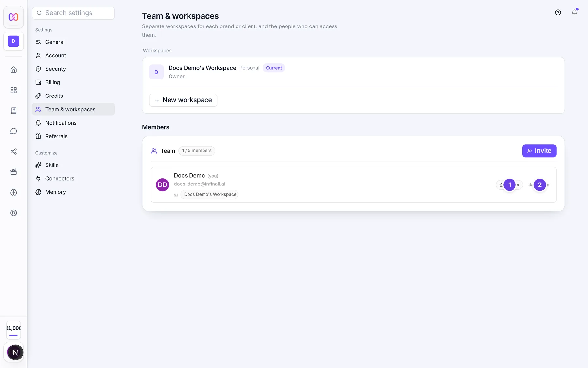Go to Home via house icon

coord(14,70)
